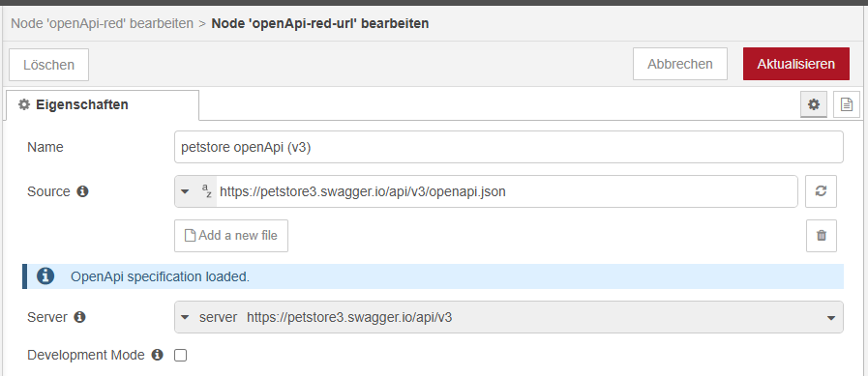Click Add a new file button
868x376 pixels.
(231, 236)
